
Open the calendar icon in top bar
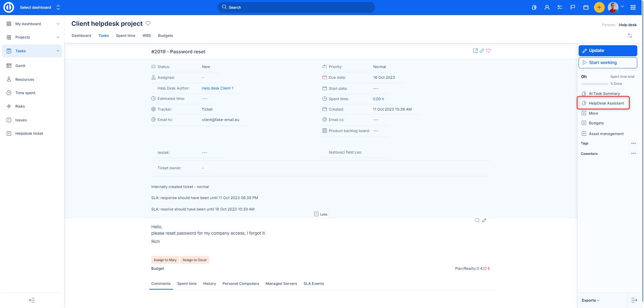click(x=586, y=7)
